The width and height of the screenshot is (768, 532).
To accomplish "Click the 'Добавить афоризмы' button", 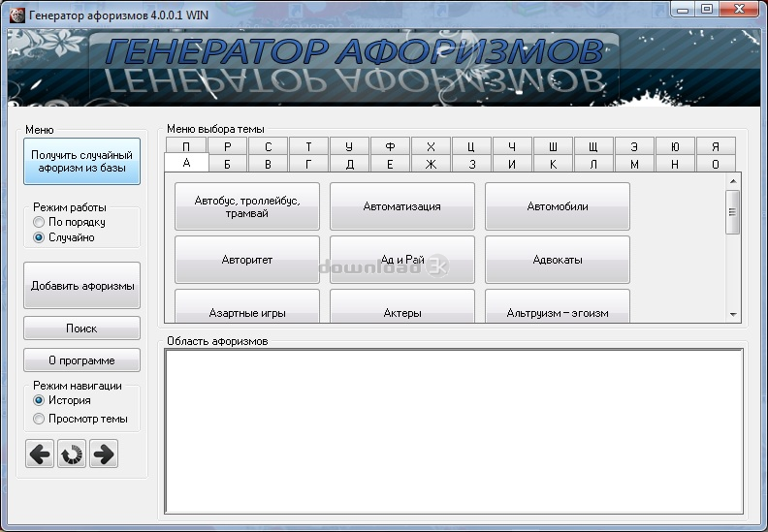I will 82,286.
